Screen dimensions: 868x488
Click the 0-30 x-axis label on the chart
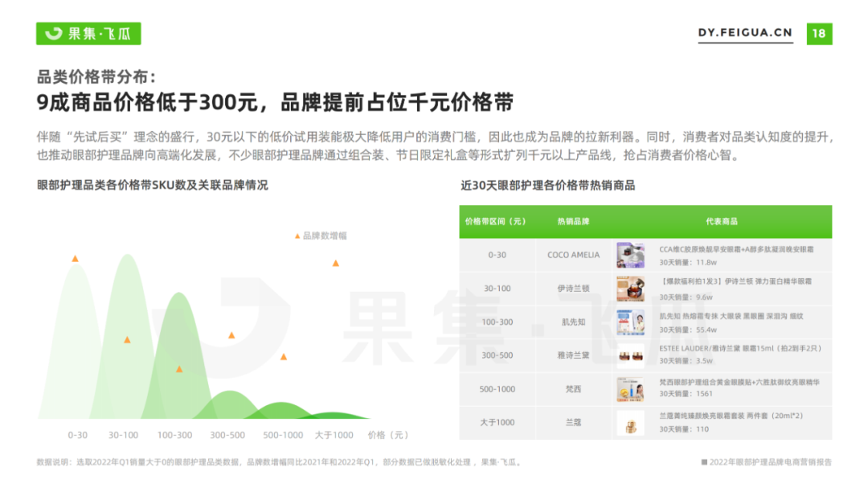(x=77, y=436)
